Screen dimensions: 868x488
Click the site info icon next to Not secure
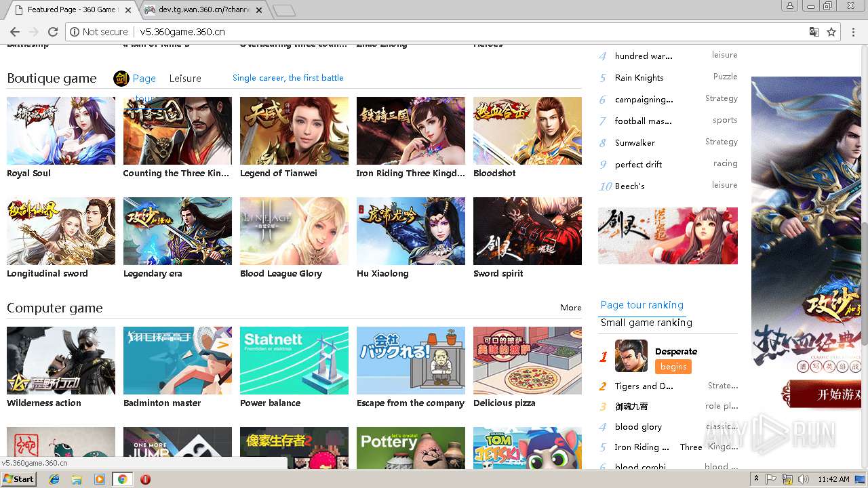click(x=75, y=32)
